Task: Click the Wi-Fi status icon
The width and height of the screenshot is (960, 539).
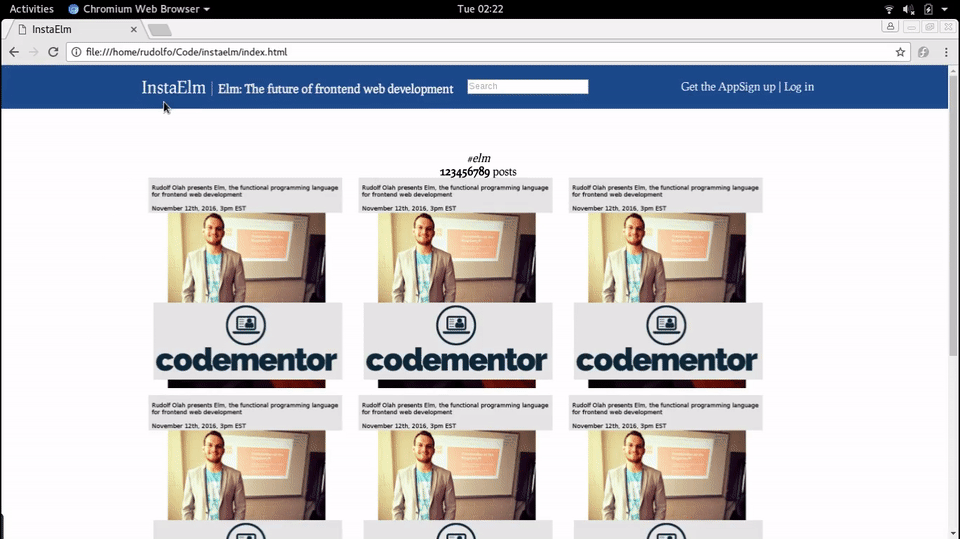Action: [889, 9]
